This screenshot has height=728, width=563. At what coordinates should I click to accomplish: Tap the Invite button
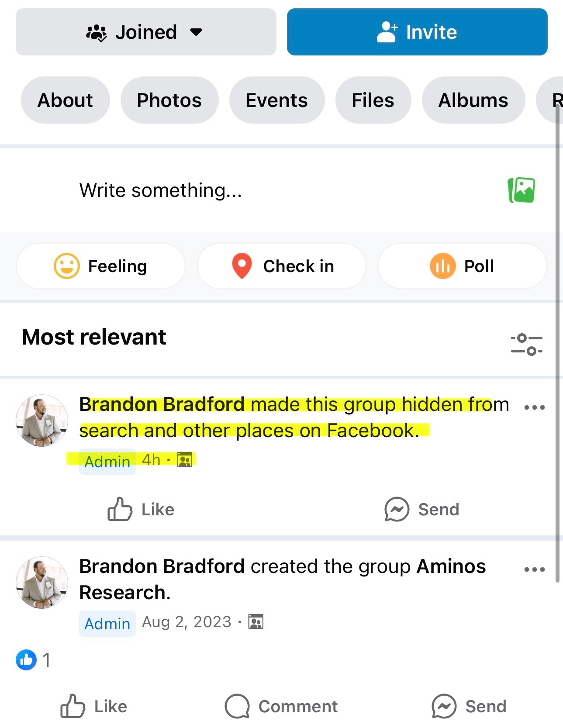(417, 32)
